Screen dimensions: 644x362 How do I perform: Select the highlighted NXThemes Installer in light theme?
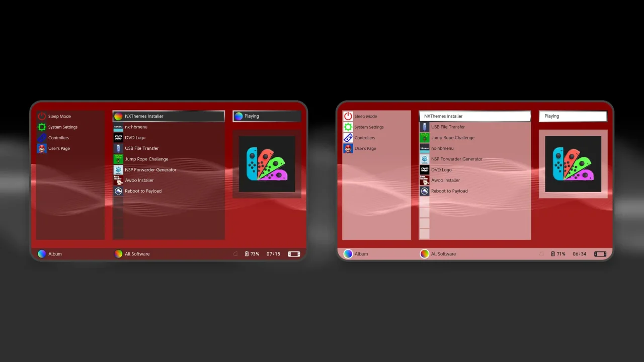click(475, 116)
